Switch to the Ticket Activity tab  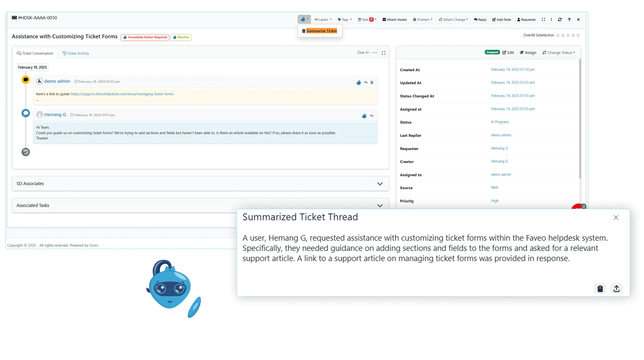[x=76, y=53]
